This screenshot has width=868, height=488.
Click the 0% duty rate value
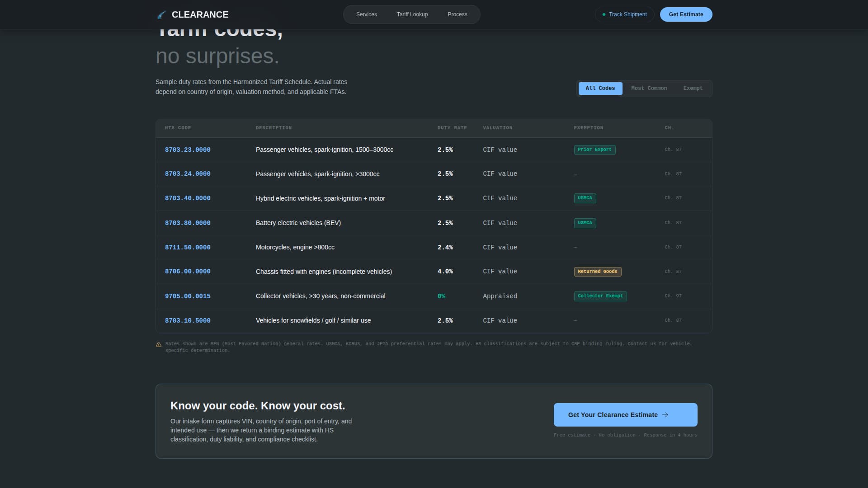pyautogui.click(x=442, y=296)
